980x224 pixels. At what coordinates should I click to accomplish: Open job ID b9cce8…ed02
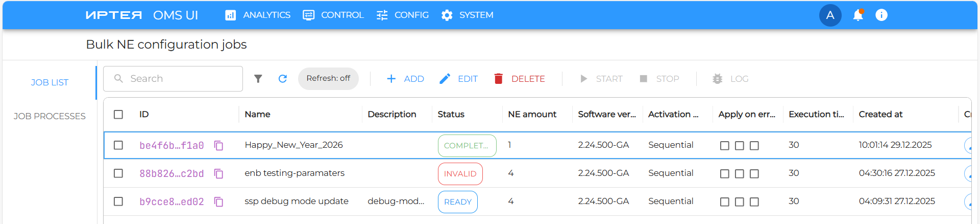(x=171, y=202)
